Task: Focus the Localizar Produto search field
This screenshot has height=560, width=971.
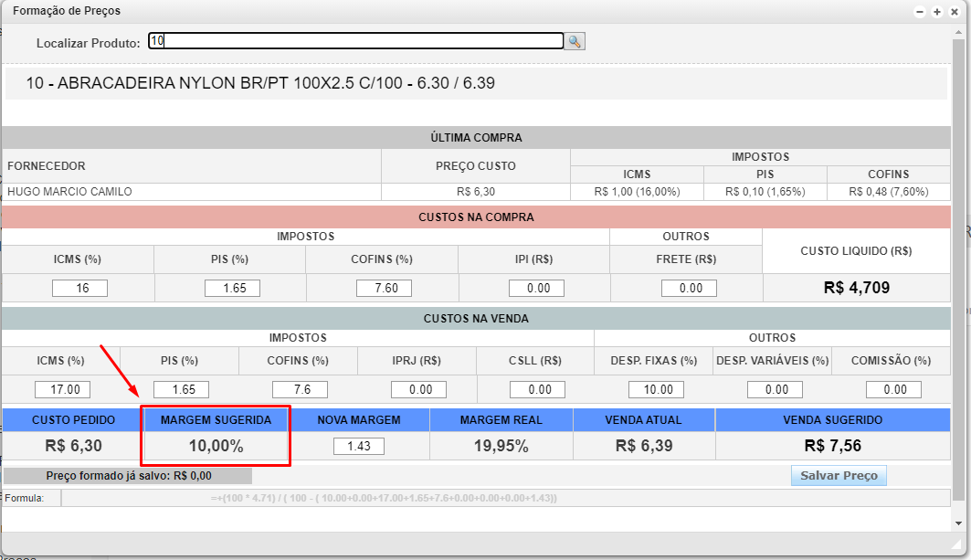Action: (355, 41)
